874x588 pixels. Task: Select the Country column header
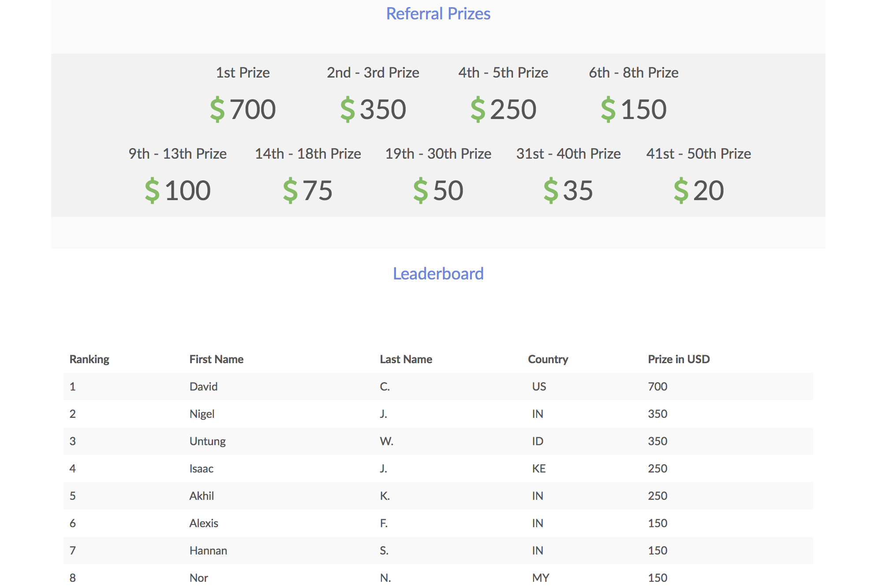tap(548, 359)
